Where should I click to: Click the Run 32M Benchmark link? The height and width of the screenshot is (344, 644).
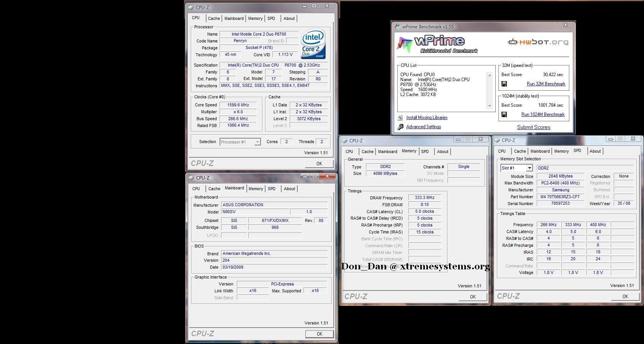(546, 84)
